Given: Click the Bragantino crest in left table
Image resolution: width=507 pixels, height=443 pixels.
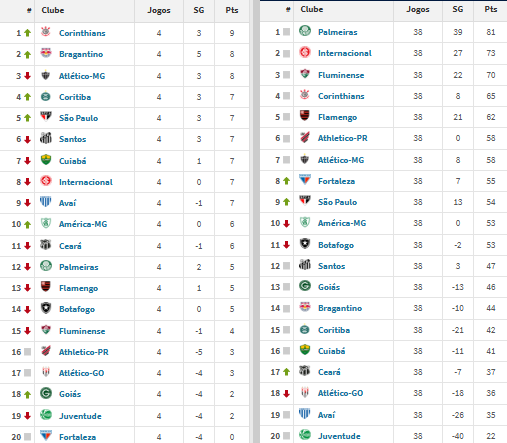Looking at the screenshot, I should (x=46, y=53).
